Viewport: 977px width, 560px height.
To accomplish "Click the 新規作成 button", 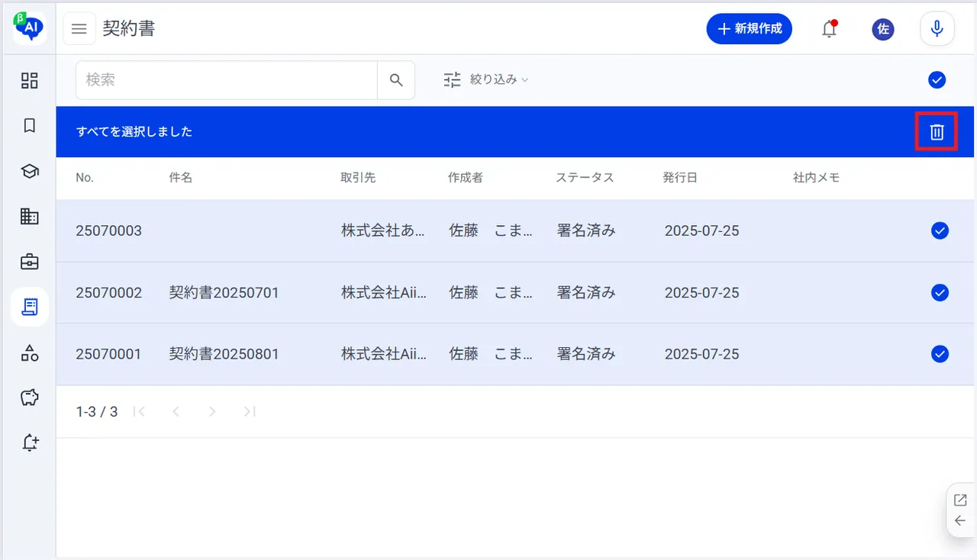I will (750, 29).
